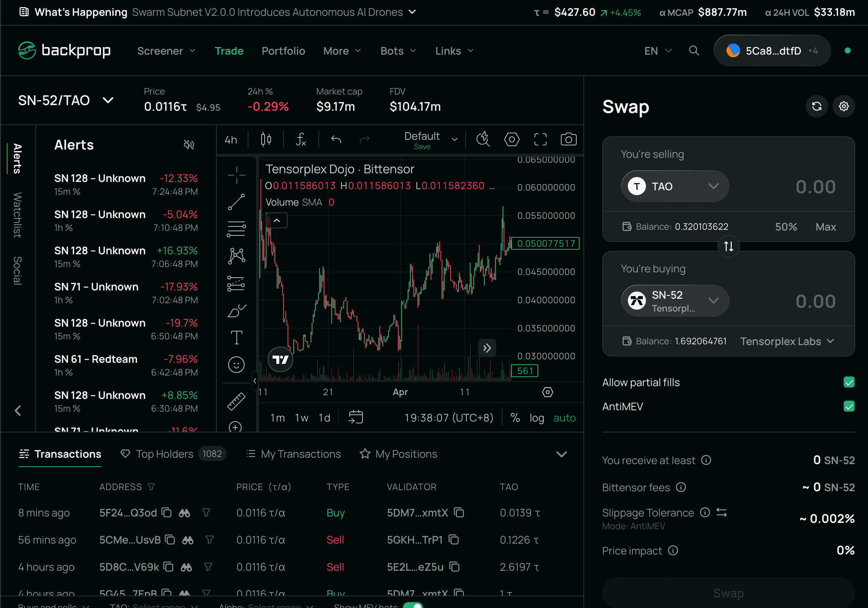The width and height of the screenshot is (868, 608).
Task: Expand the Bots menu
Action: tap(398, 51)
